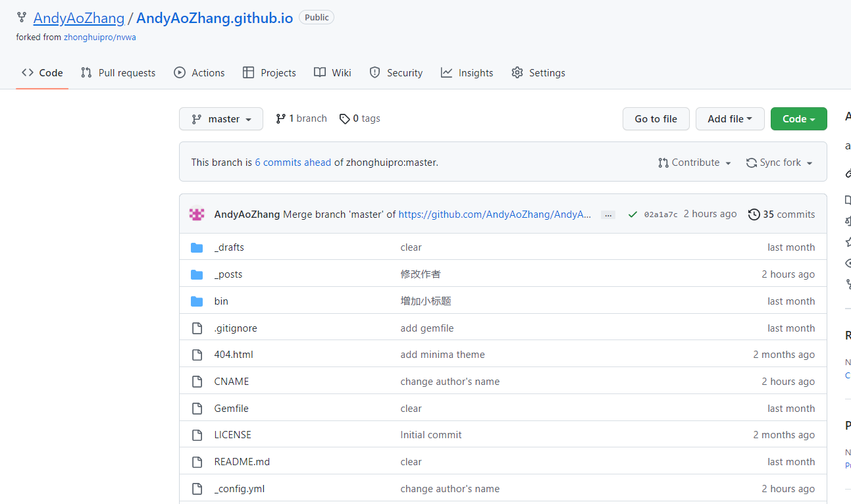851x504 pixels.
Task: Click the user avatar next to AndyAoZhang commit
Action: pyautogui.click(x=196, y=214)
